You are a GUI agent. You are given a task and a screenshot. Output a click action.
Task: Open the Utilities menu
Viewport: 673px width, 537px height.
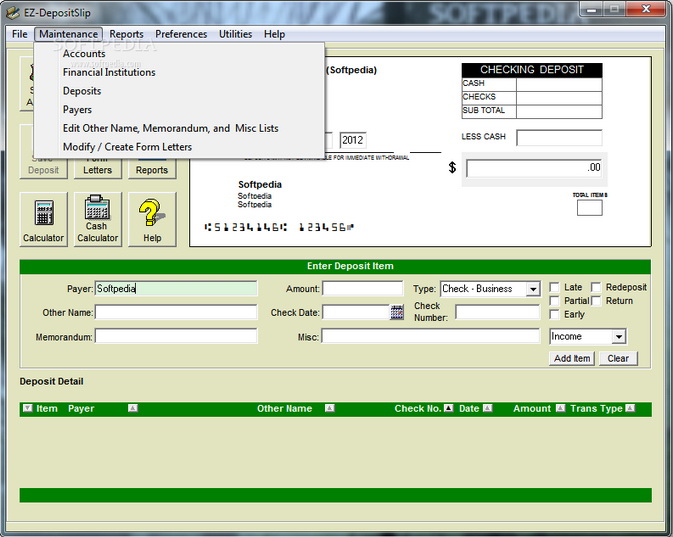[235, 34]
